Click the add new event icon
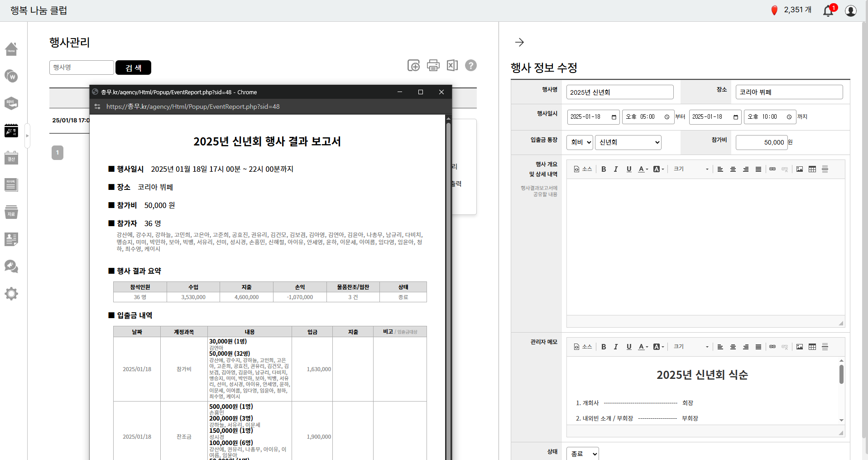Image resolution: width=868 pixels, height=460 pixels. click(x=413, y=66)
